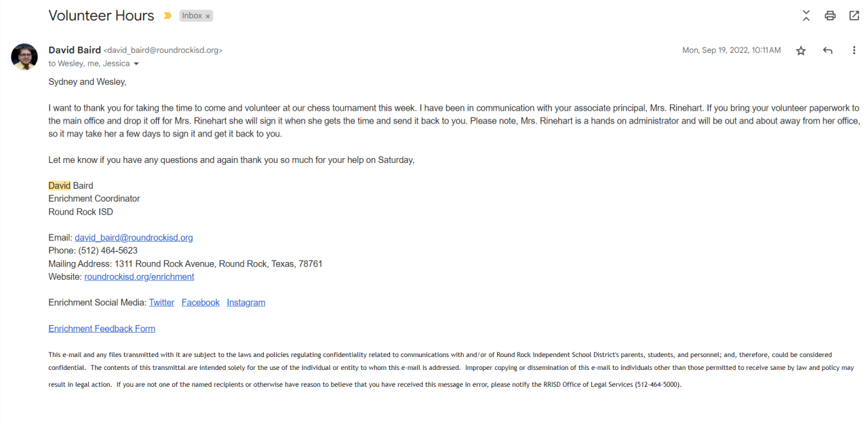Click the yellow importance marker

tap(167, 16)
